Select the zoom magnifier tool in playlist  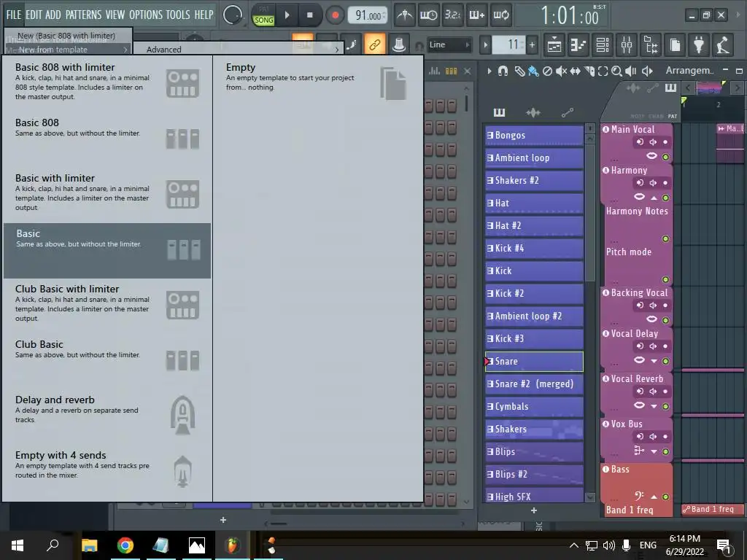[616, 71]
